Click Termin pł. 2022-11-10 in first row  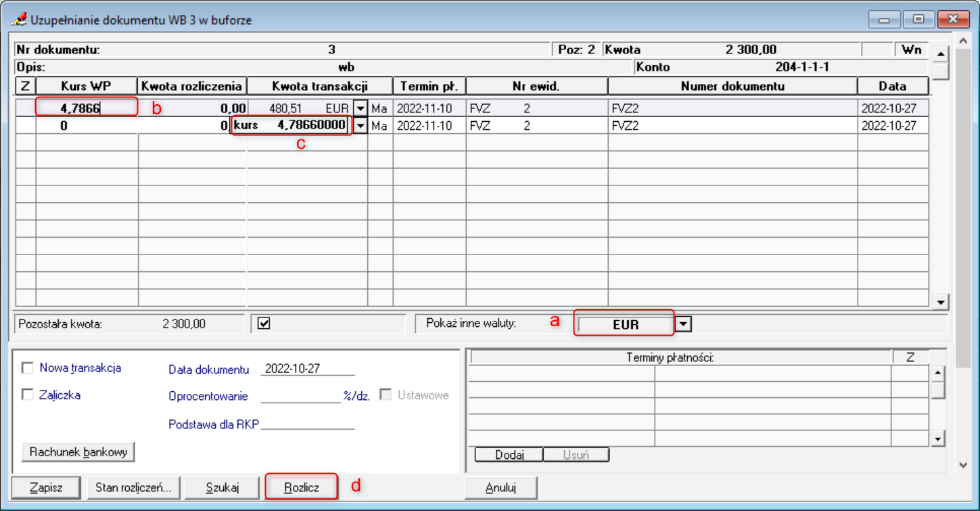[x=429, y=108]
